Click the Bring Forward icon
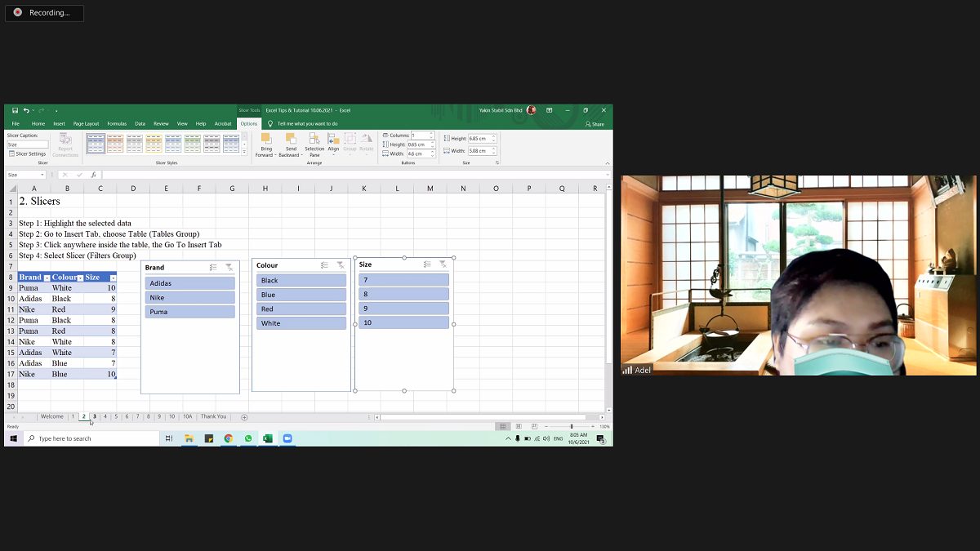980x551 pixels. click(x=266, y=140)
